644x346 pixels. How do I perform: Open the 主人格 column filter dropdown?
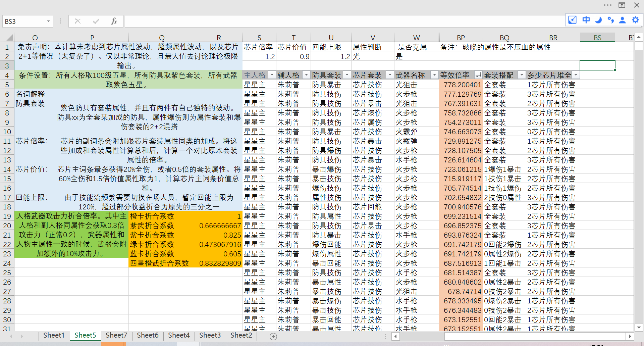click(272, 75)
